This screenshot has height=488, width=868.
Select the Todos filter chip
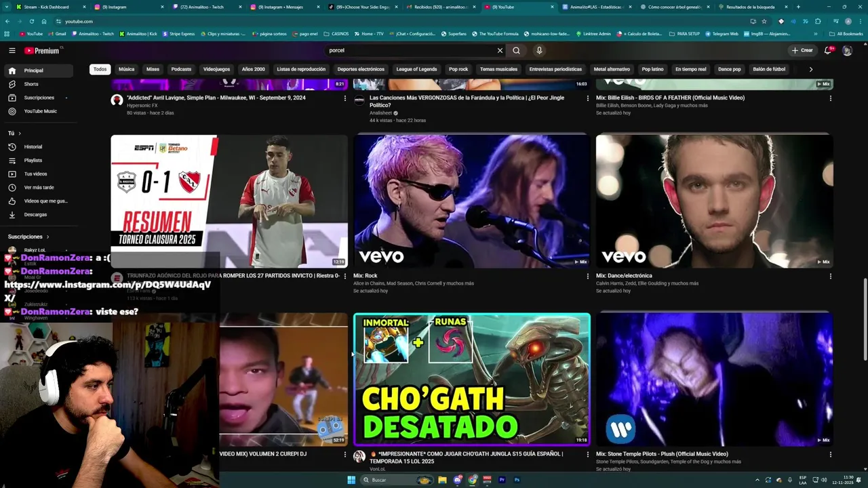[100, 69]
